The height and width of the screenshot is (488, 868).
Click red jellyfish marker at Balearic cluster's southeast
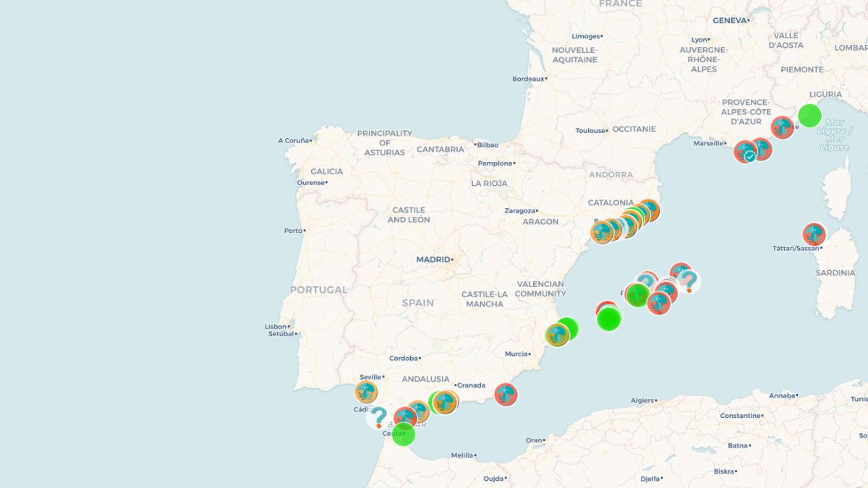[x=658, y=304]
